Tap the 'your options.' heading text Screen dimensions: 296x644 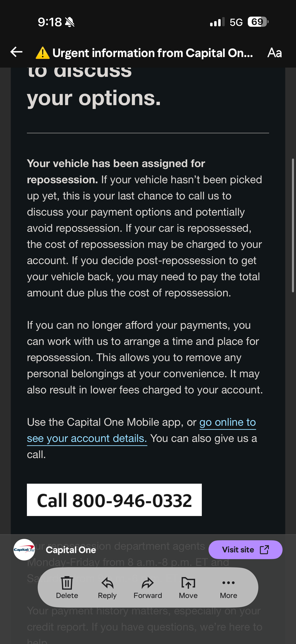(x=94, y=98)
